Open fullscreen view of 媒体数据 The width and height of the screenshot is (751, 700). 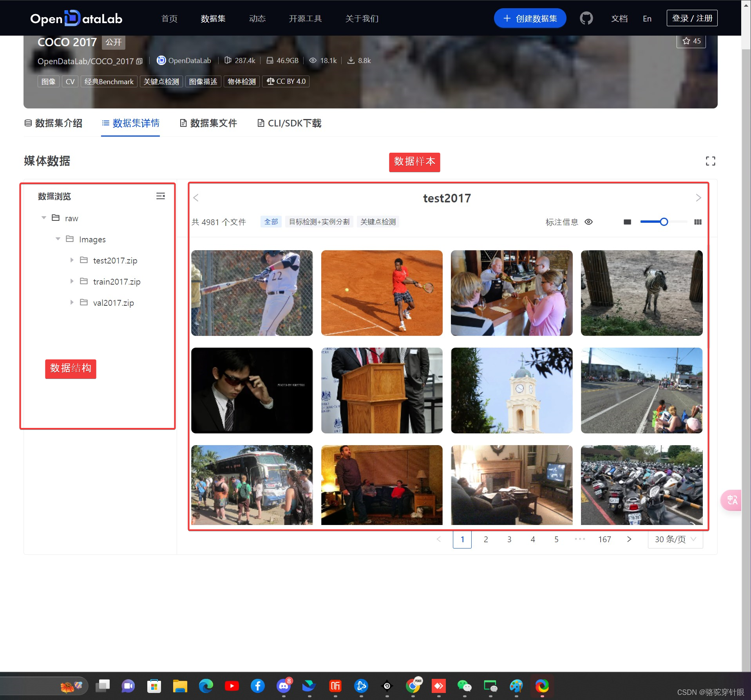click(x=710, y=161)
